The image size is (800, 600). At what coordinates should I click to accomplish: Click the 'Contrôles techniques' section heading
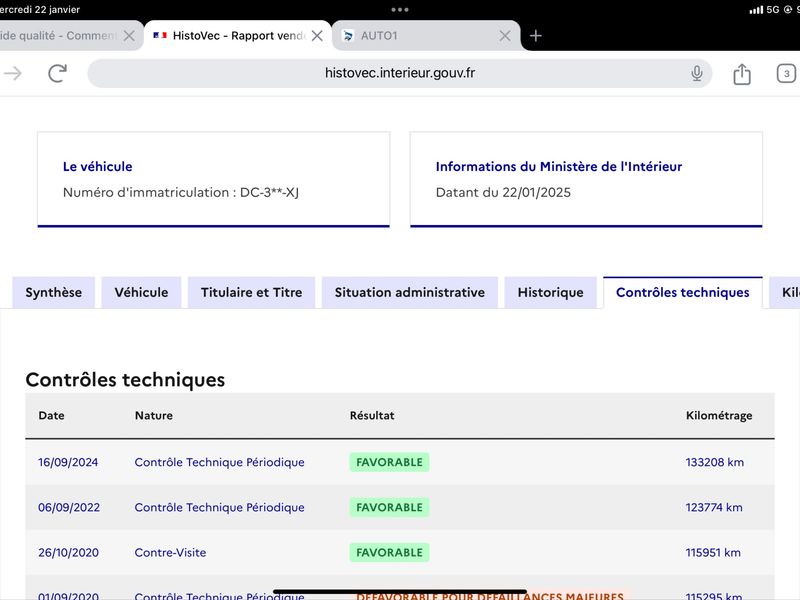[125, 380]
